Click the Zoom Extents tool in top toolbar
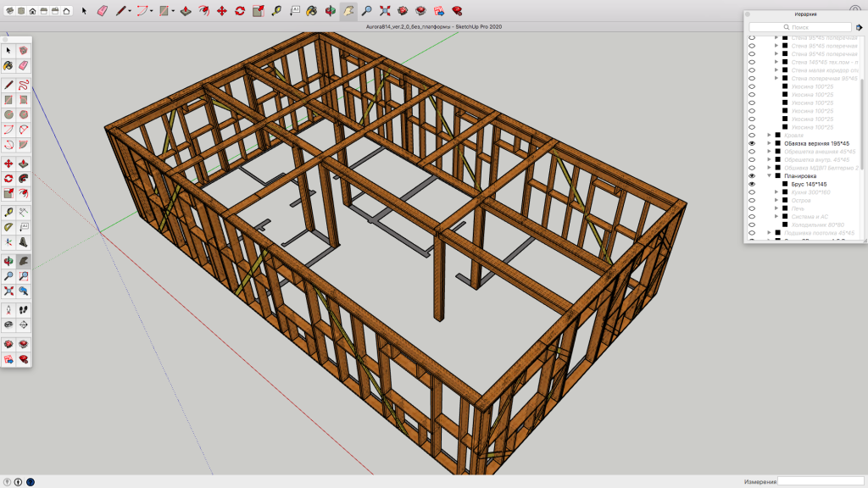This screenshot has width=868, height=488. tap(385, 11)
